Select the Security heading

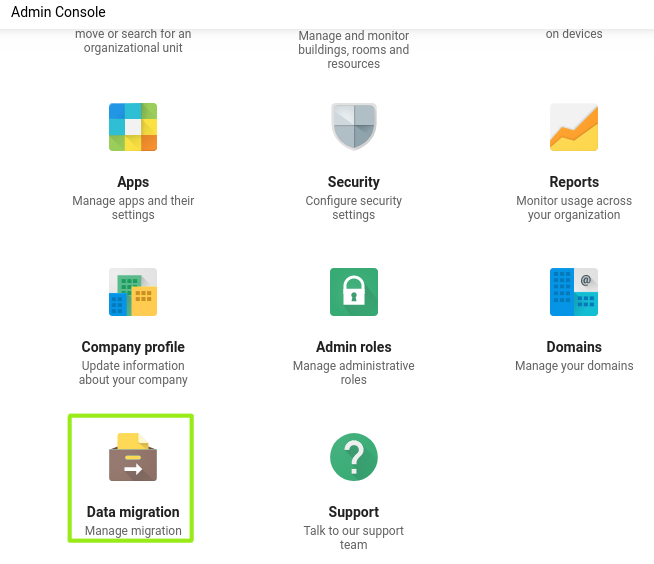click(x=353, y=182)
